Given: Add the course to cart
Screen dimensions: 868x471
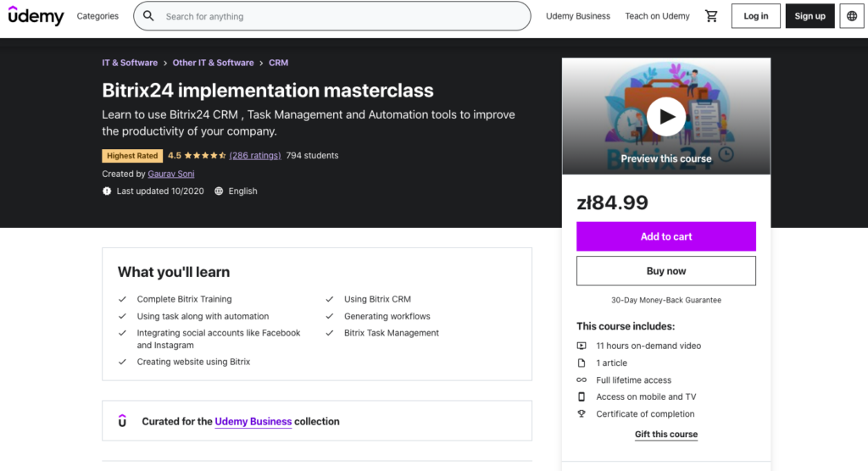Looking at the screenshot, I should [x=666, y=236].
